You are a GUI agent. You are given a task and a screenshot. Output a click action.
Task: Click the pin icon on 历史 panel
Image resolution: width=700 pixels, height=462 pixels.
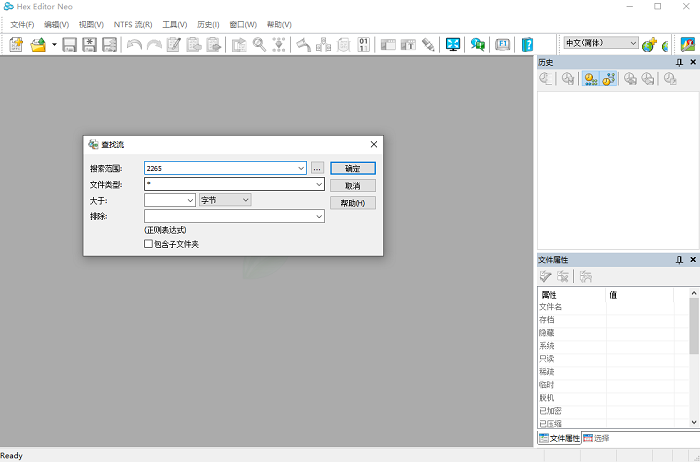(x=679, y=62)
